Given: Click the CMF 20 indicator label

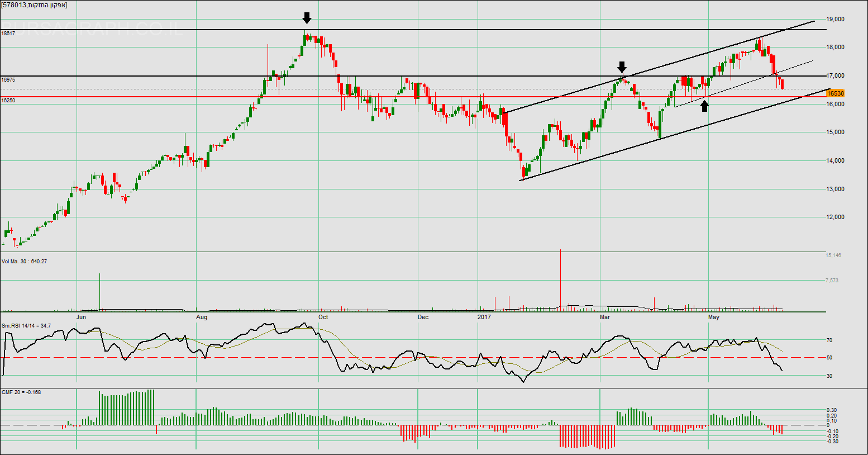Looking at the screenshot, I should point(21,392).
